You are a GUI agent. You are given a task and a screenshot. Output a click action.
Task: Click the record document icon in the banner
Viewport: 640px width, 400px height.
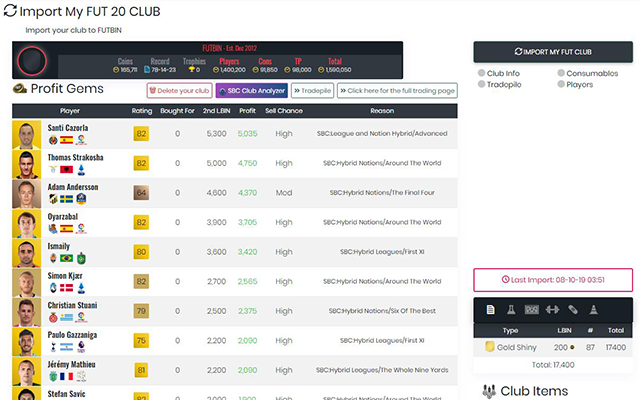(147, 70)
